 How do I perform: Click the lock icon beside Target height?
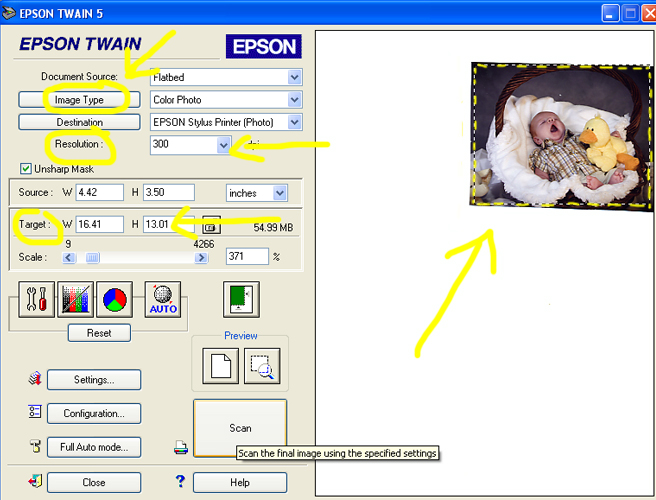211,225
